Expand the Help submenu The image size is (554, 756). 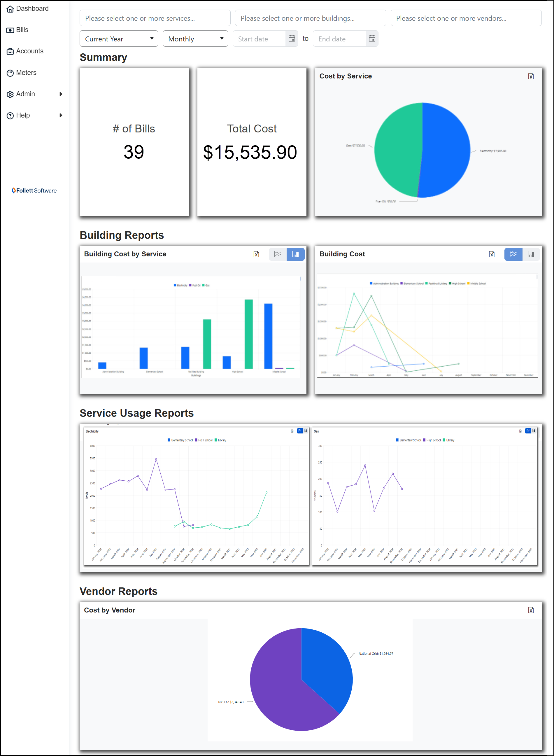61,116
